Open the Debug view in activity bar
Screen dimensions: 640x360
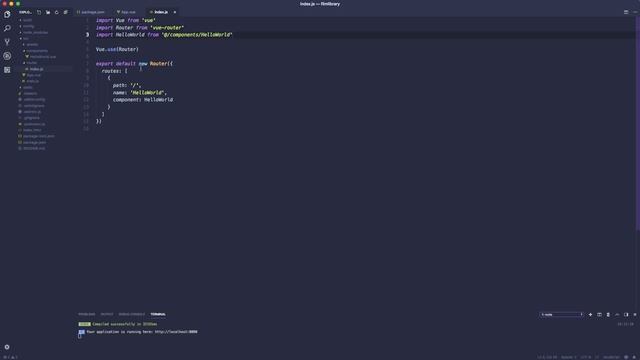[x=7, y=56]
